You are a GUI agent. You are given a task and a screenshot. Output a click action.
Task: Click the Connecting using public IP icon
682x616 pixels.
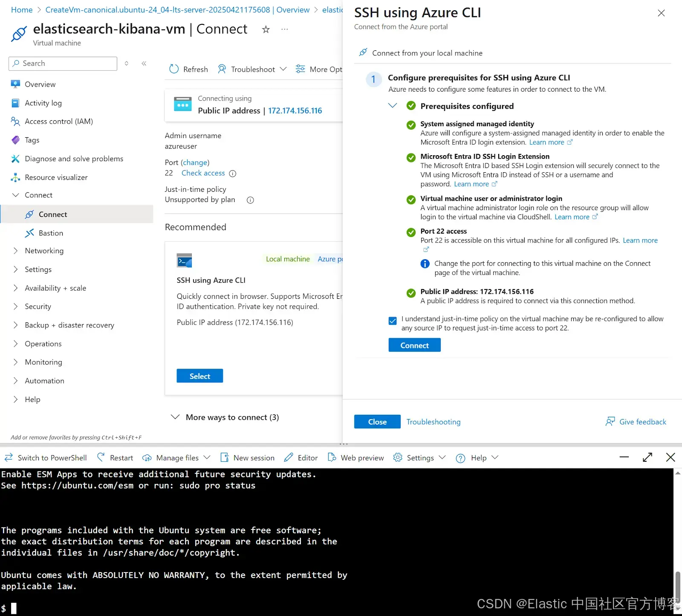pos(183,104)
